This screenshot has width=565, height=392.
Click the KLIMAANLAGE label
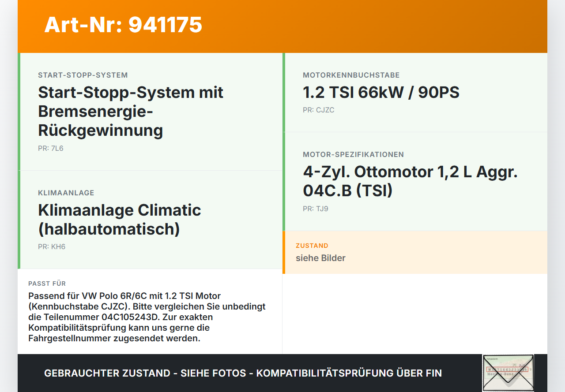[66, 193]
